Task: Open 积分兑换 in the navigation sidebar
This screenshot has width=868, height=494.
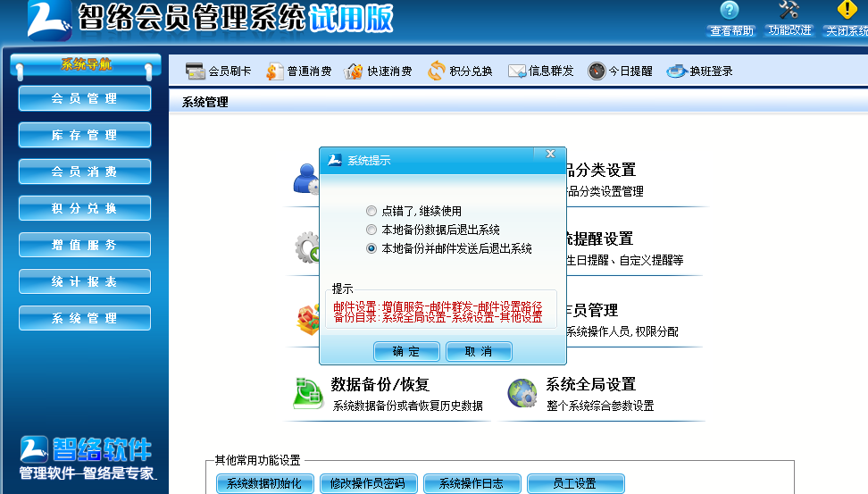Action: (85, 208)
